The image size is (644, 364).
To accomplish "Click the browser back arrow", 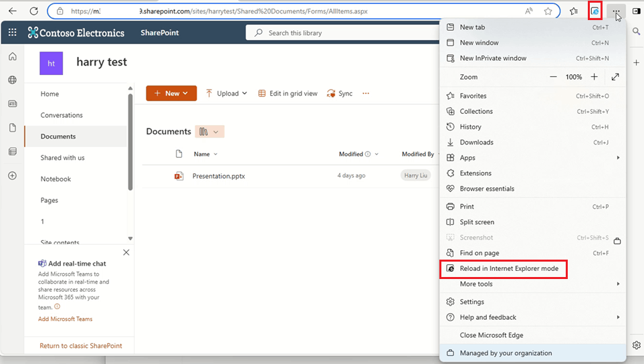I will pos(13,11).
